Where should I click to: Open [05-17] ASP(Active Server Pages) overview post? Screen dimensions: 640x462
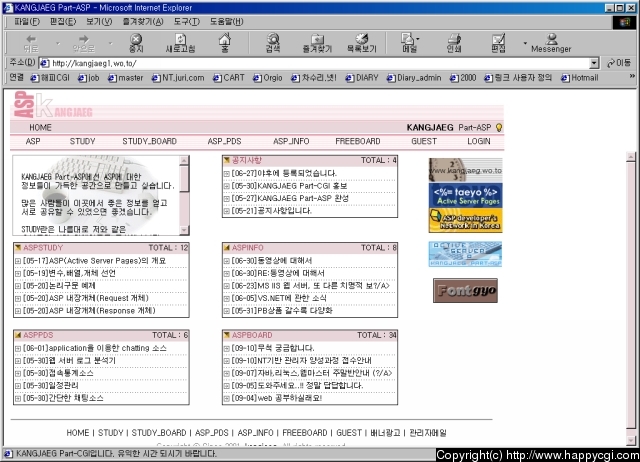click(x=94, y=260)
